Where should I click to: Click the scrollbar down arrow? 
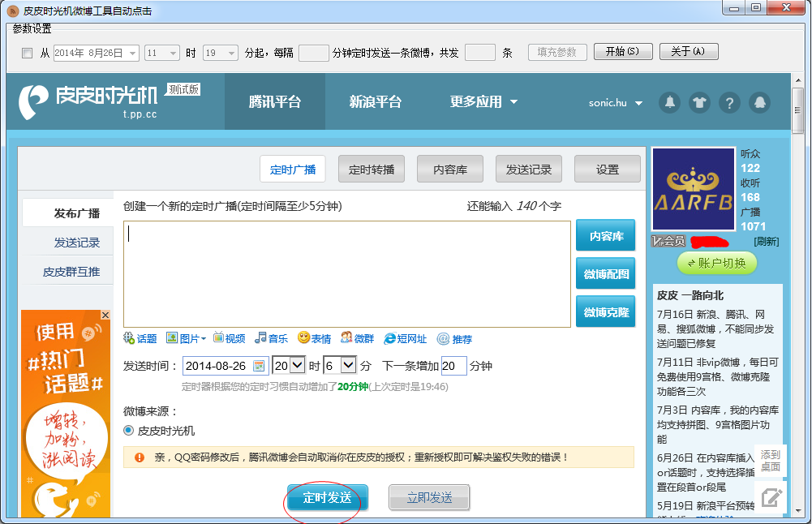click(797, 511)
